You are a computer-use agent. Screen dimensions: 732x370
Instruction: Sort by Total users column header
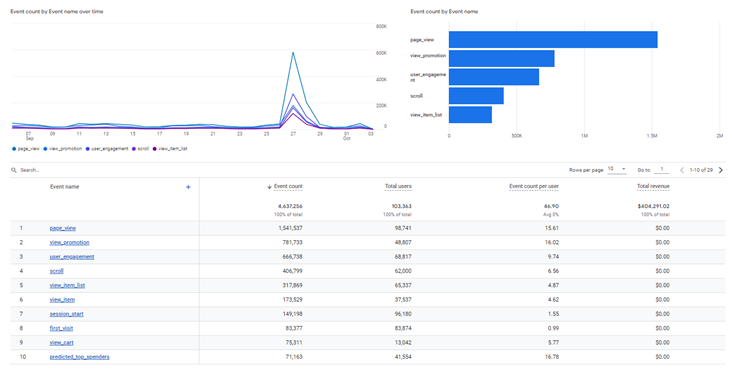point(398,187)
